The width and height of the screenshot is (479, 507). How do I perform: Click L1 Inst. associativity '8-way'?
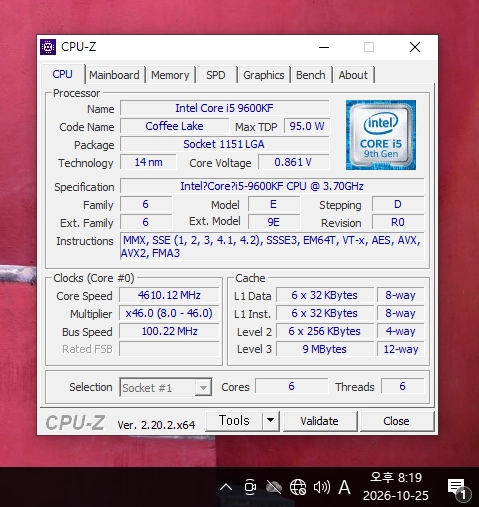pos(400,313)
